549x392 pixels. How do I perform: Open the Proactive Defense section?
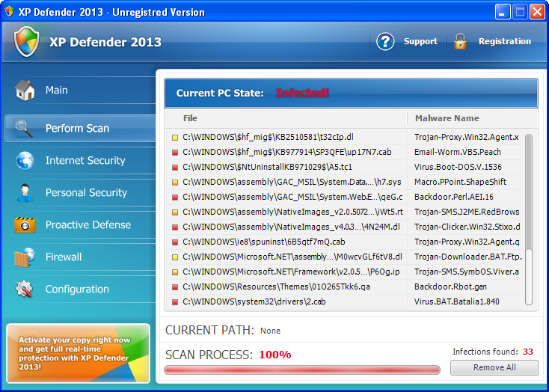(x=88, y=225)
